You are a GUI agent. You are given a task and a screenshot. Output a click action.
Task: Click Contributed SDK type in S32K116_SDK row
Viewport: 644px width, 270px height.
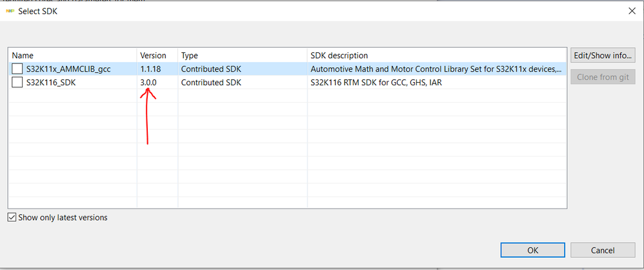coord(211,83)
